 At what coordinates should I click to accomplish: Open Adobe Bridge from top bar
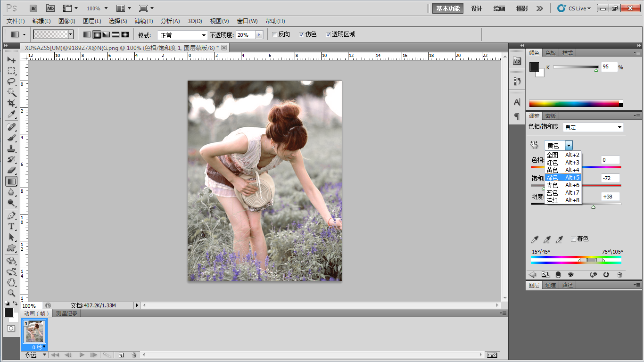[33, 8]
